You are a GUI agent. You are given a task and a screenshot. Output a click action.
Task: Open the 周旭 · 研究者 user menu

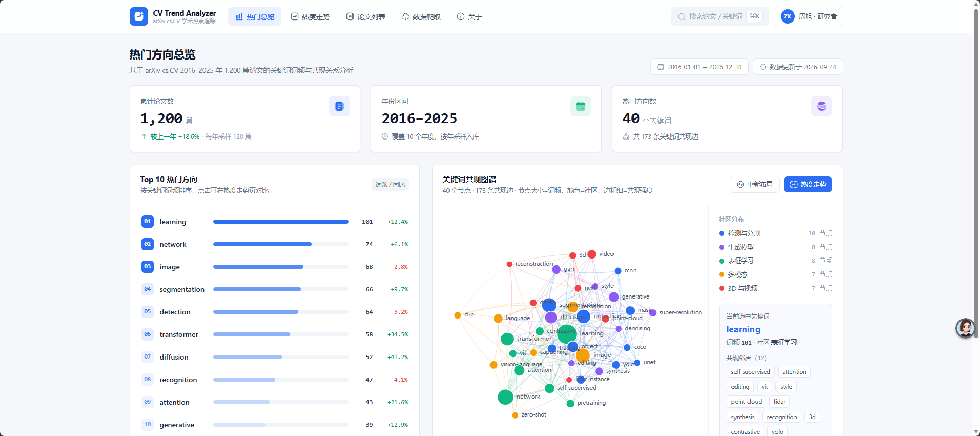pos(809,16)
